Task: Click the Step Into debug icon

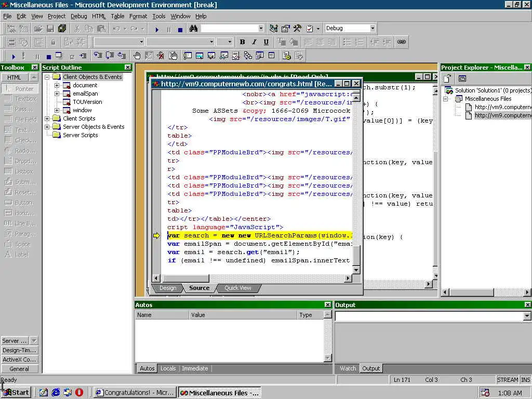Action: click(x=98, y=55)
